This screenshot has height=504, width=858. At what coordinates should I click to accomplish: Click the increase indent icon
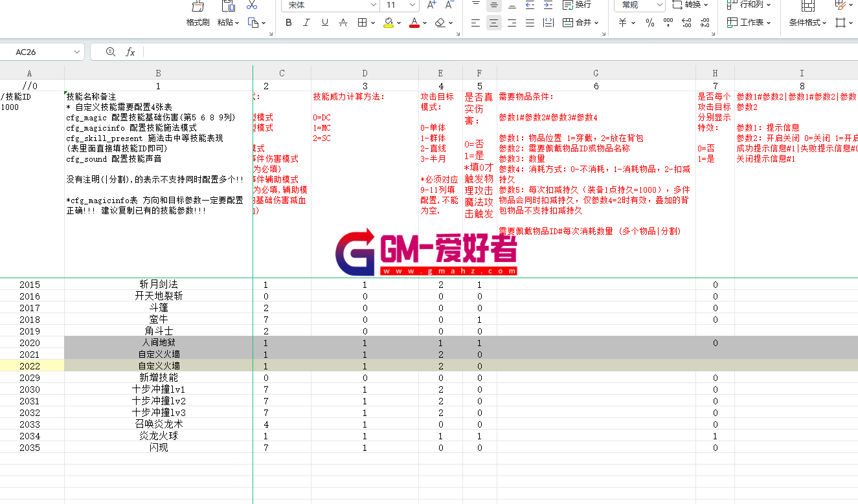tap(548, 5)
